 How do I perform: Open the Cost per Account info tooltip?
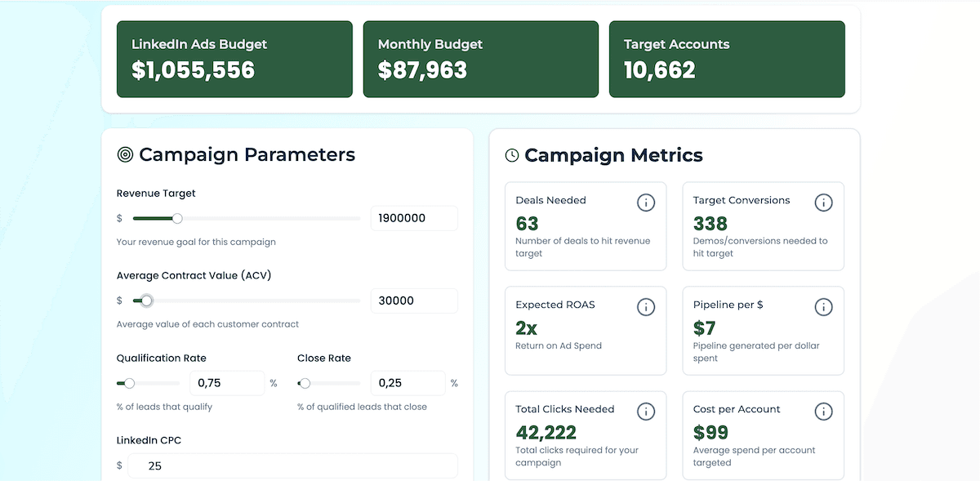[823, 411]
